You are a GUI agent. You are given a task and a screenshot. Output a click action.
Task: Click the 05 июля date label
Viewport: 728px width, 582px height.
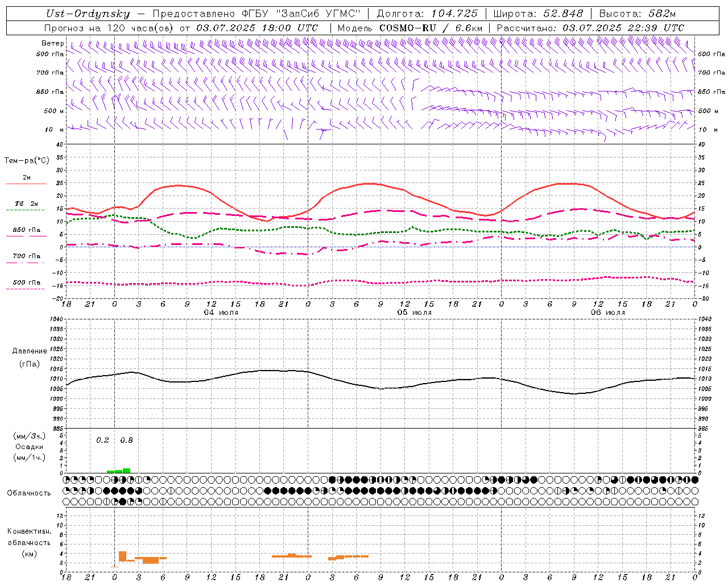coord(415,313)
